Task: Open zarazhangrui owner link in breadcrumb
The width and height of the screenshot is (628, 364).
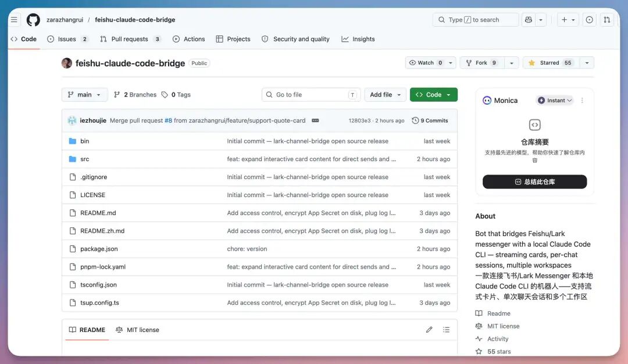Action: [65, 20]
